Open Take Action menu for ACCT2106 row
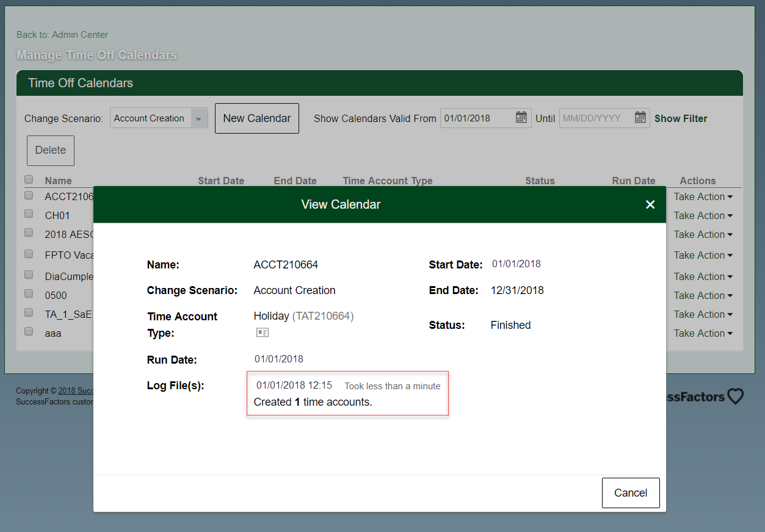 pos(703,196)
